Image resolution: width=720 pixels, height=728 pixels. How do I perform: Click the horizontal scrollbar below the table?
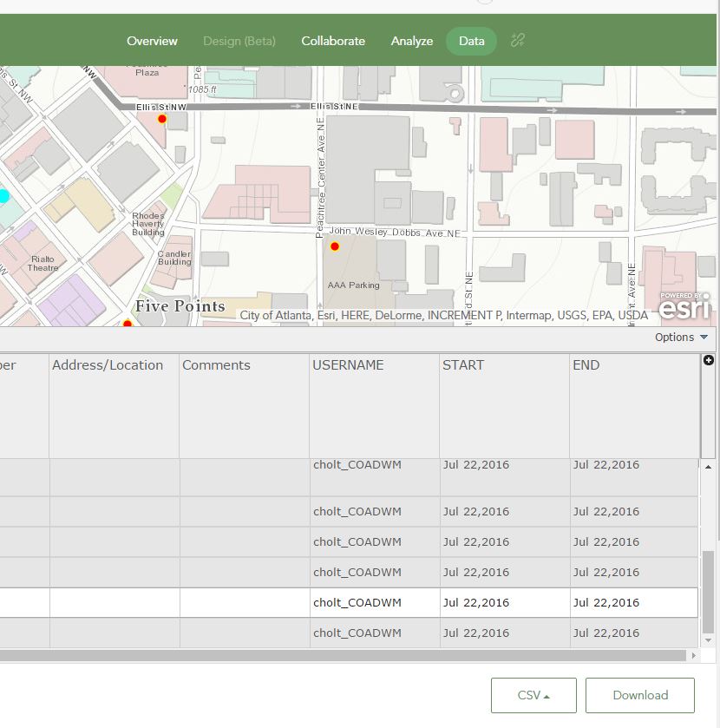pos(347,656)
